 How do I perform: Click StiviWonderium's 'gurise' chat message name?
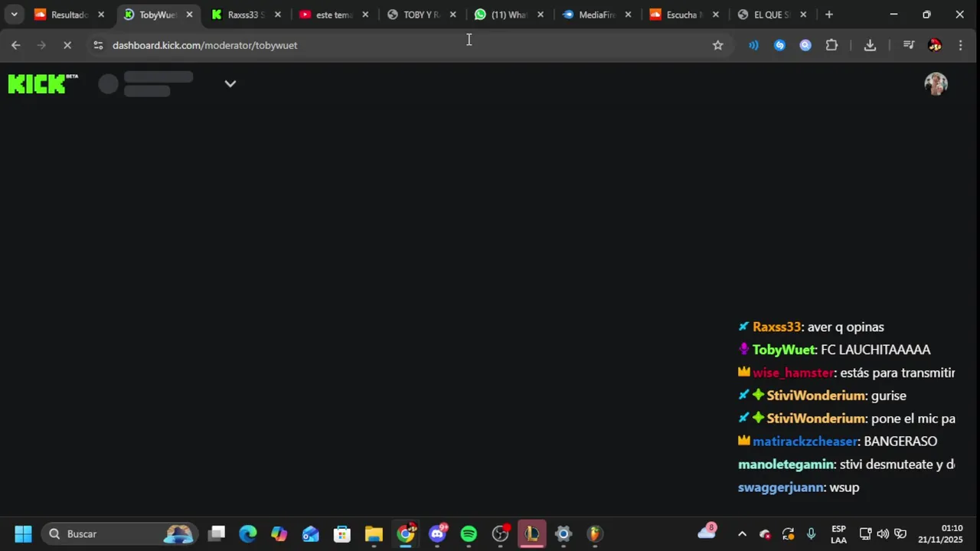tap(816, 396)
